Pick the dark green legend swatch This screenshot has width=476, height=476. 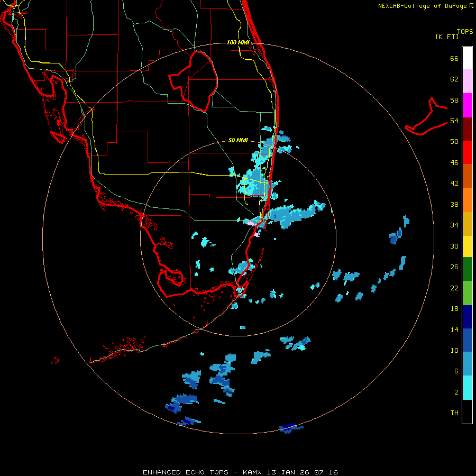click(467, 269)
